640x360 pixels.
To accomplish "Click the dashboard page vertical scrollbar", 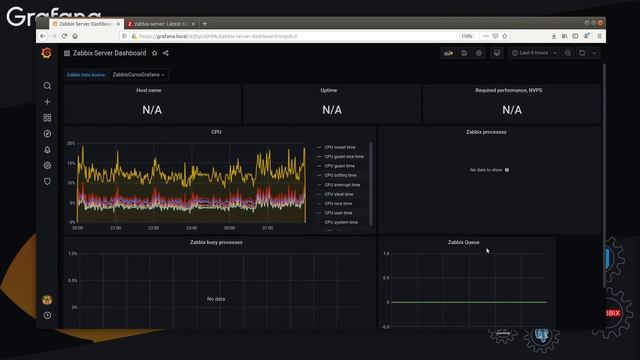I will [604, 176].
